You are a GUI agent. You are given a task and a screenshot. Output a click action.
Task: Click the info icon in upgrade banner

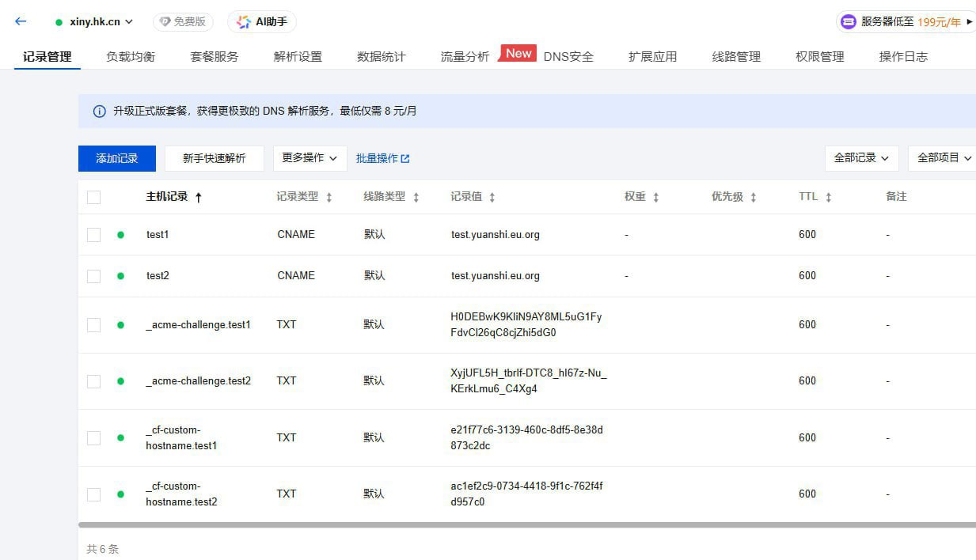click(x=99, y=112)
